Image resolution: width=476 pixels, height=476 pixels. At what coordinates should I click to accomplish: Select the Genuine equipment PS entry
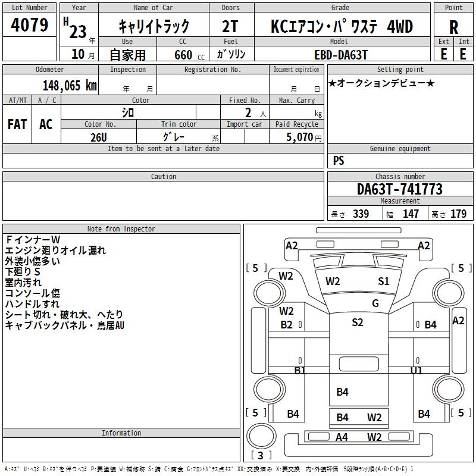coord(339,160)
